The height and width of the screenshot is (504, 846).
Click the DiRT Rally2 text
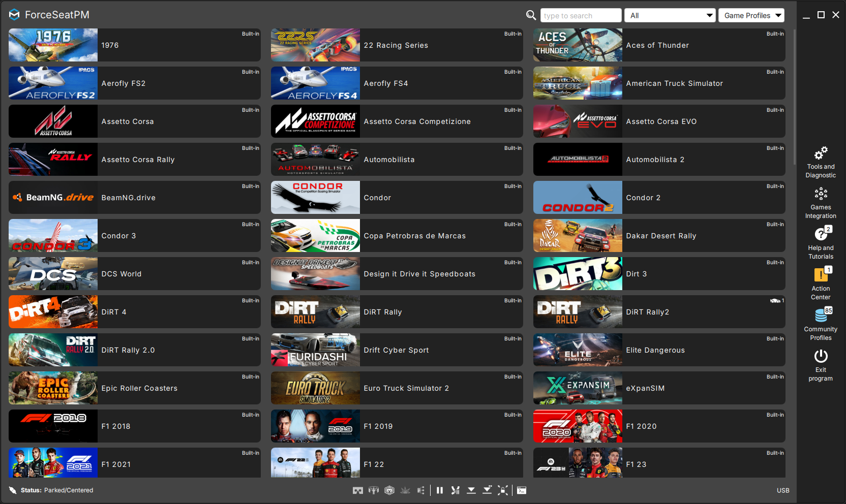(x=648, y=312)
